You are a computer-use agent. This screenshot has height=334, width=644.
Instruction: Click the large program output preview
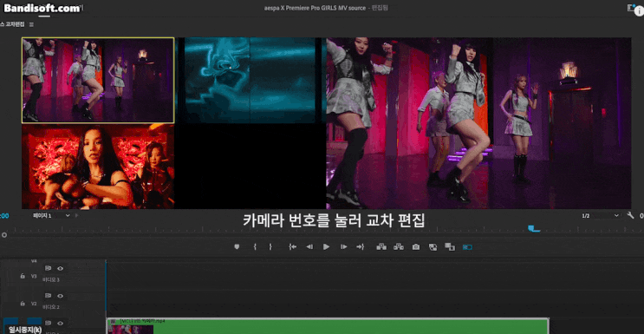pyautogui.click(x=478, y=123)
